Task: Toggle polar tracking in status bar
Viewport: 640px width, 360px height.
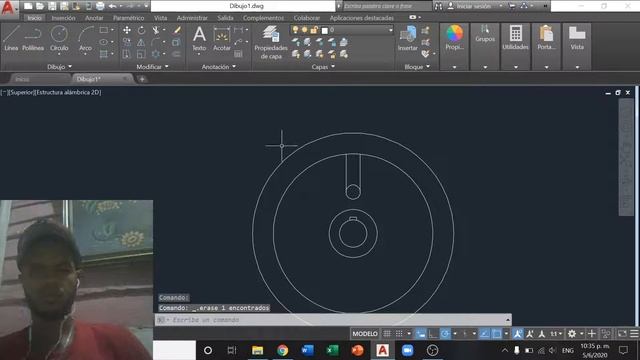Action: (445, 334)
